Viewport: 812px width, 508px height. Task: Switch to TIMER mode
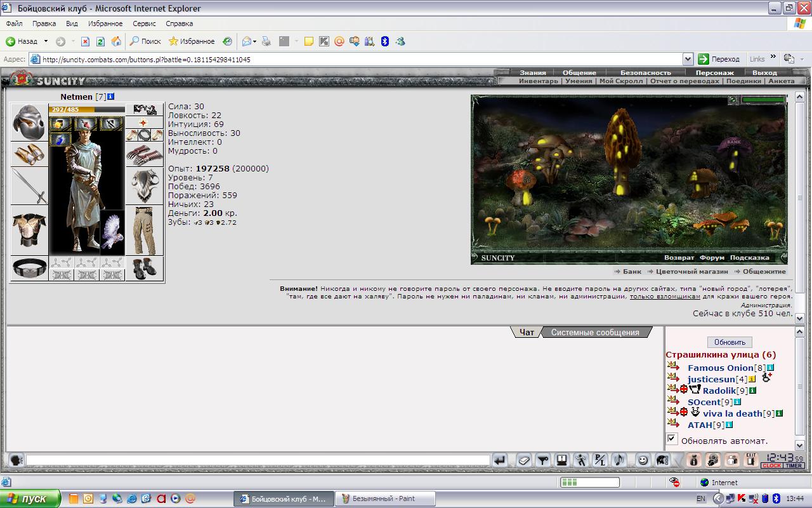point(794,466)
